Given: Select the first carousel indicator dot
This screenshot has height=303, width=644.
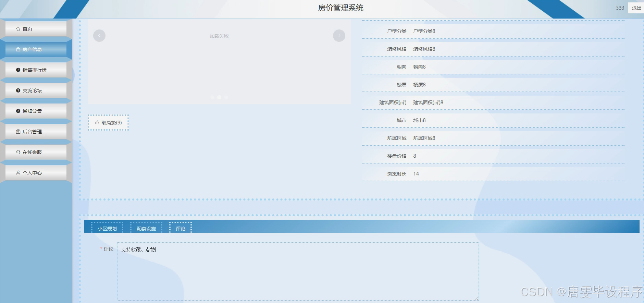Looking at the screenshot, I should [x=212, y=97].
